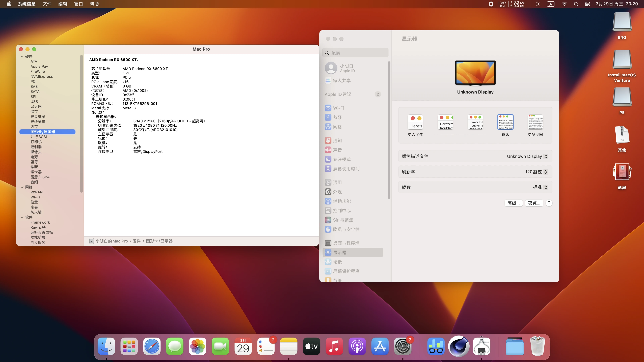The height and width of the screenshot is (362, 644).
Task: Collapse the 网络 tree section
Action: 22,187
